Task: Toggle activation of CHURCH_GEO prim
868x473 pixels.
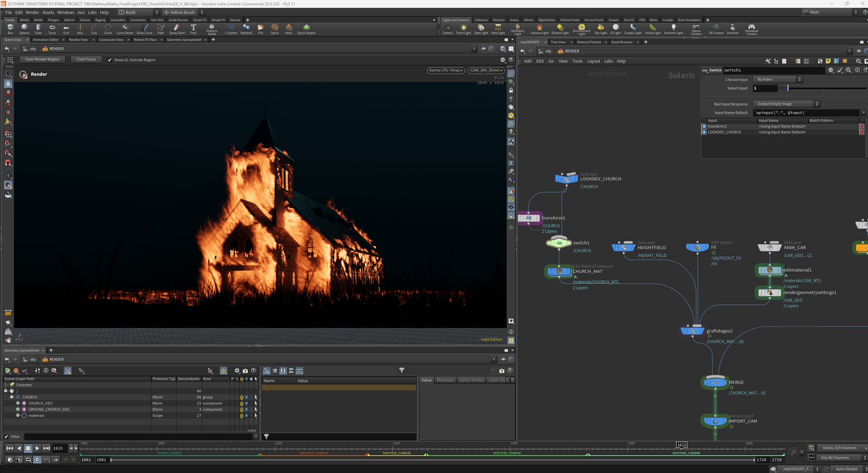Action: pos(241,403)
